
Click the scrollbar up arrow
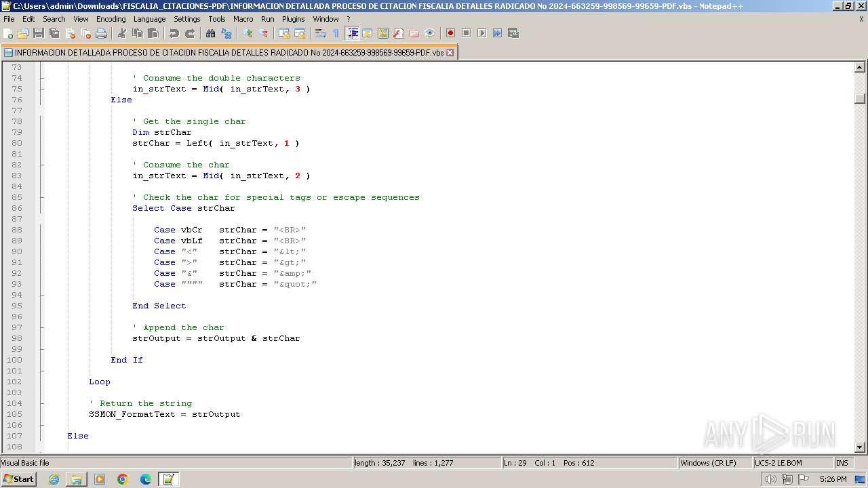tap(860, 67)
